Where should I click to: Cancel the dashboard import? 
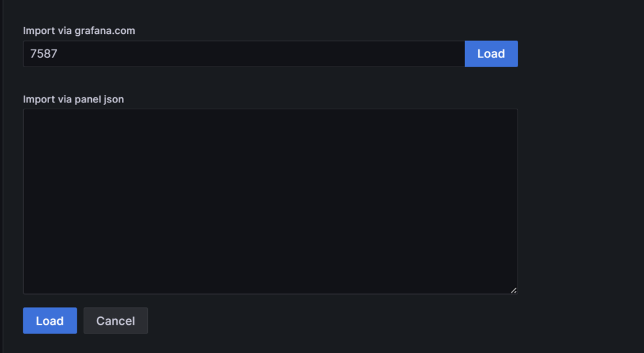116,321
